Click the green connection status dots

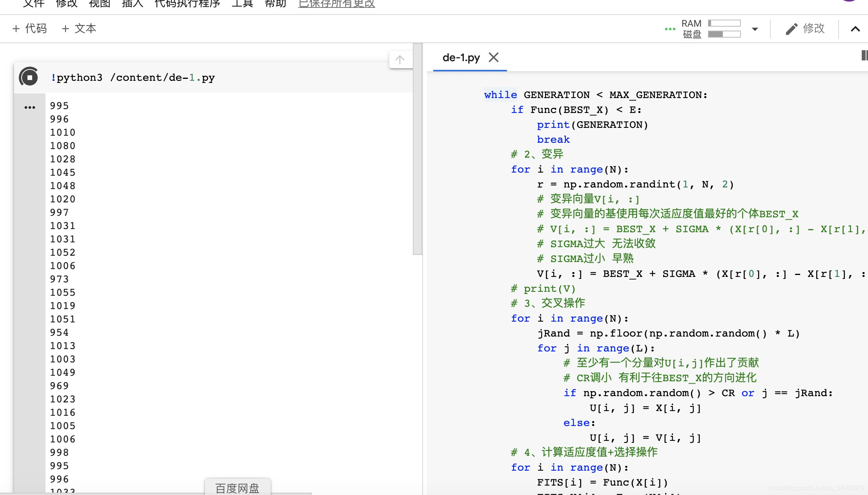[x=670, y=29]
